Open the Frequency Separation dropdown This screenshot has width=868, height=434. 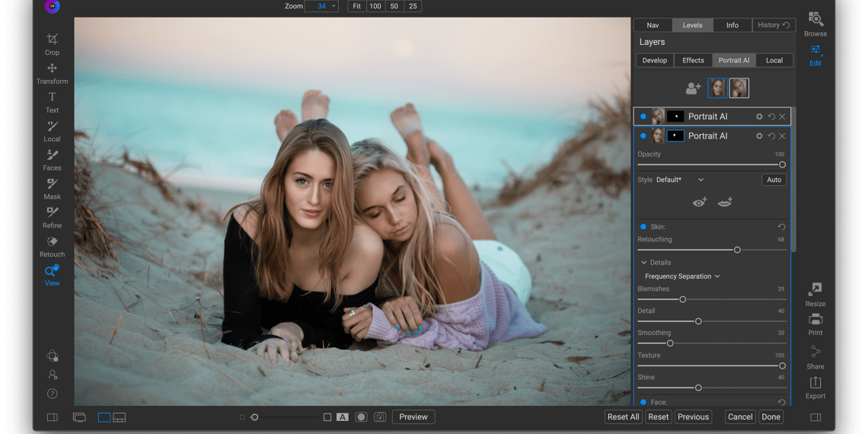pyautogui.click(x=682, y=276)
